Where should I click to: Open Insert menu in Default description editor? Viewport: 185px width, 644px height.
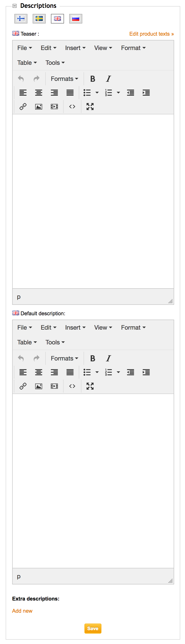coord(75,327)
